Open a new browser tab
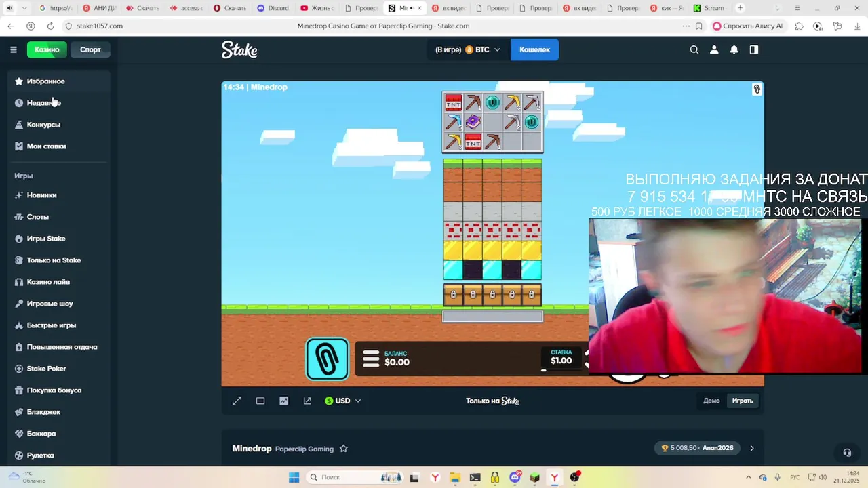The width and height of the screenshot is (868, 488). pos(740,8)
